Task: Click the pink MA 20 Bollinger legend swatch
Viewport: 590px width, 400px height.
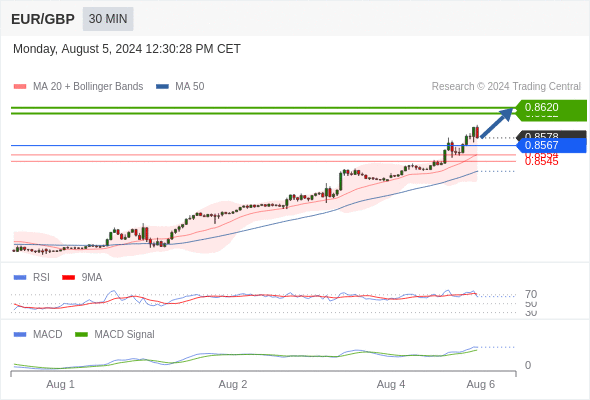Action: (x=20, y=87)
